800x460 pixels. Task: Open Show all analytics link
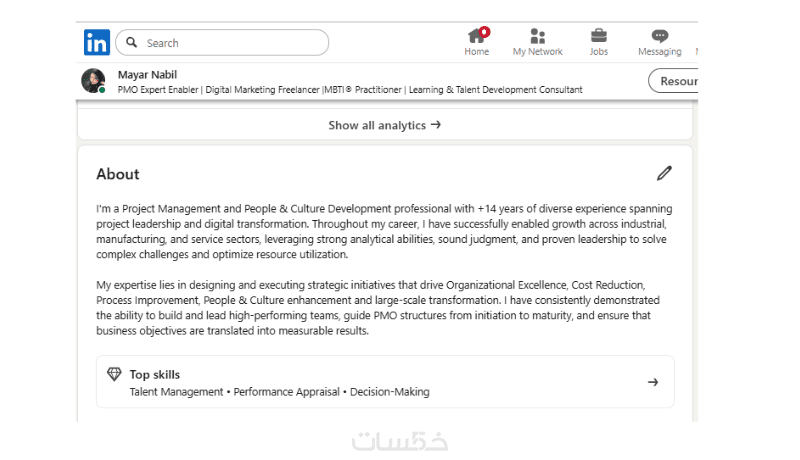[384, 125]
